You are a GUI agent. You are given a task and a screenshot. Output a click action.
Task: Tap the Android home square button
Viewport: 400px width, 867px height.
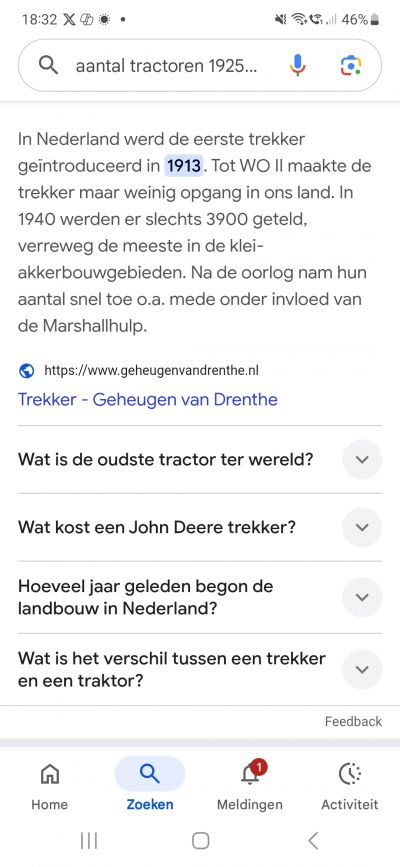click(200, 841)
